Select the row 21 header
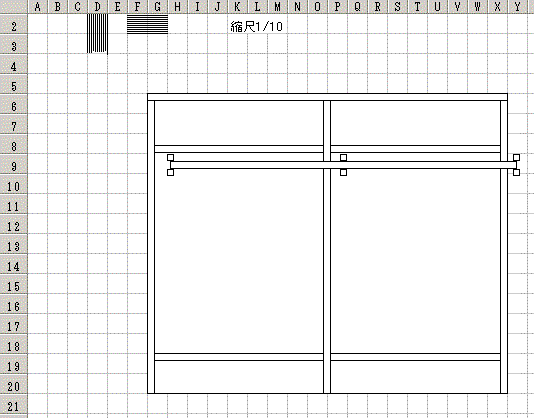Screen dimensions: 534x418 (x=14, y=406)
